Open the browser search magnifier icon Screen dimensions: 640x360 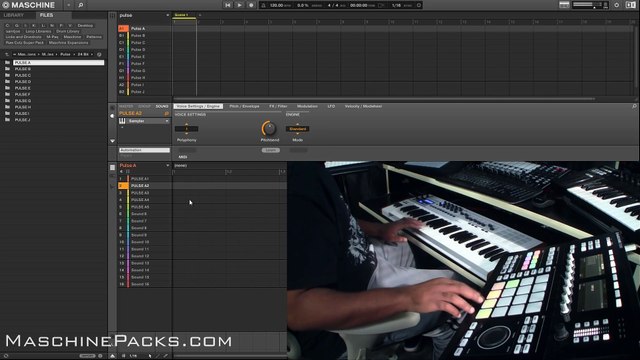click(80, 5)
